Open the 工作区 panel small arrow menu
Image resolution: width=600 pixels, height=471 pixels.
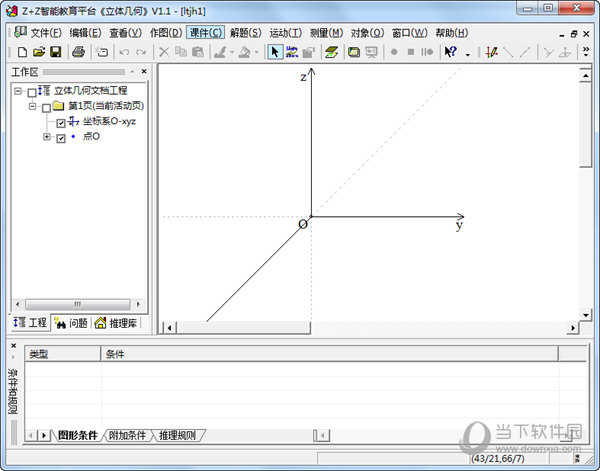(132, 72)
